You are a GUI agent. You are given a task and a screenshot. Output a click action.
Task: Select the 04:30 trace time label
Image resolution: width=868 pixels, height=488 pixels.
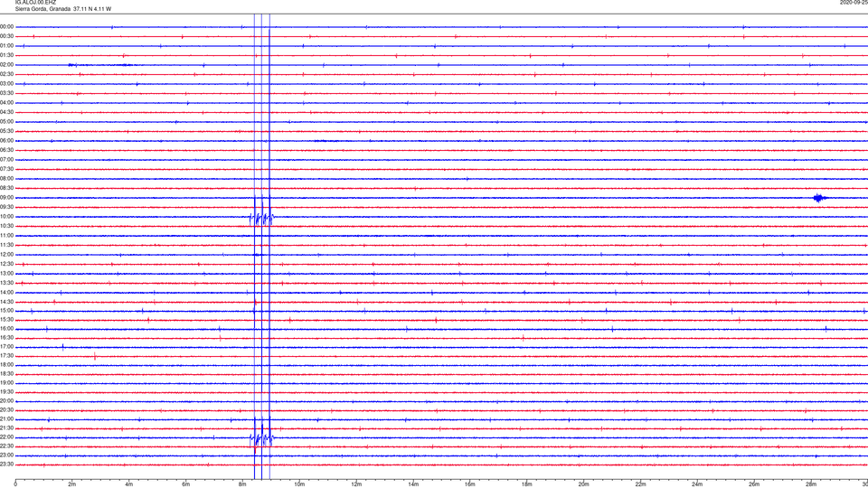(x=7, y=112)
